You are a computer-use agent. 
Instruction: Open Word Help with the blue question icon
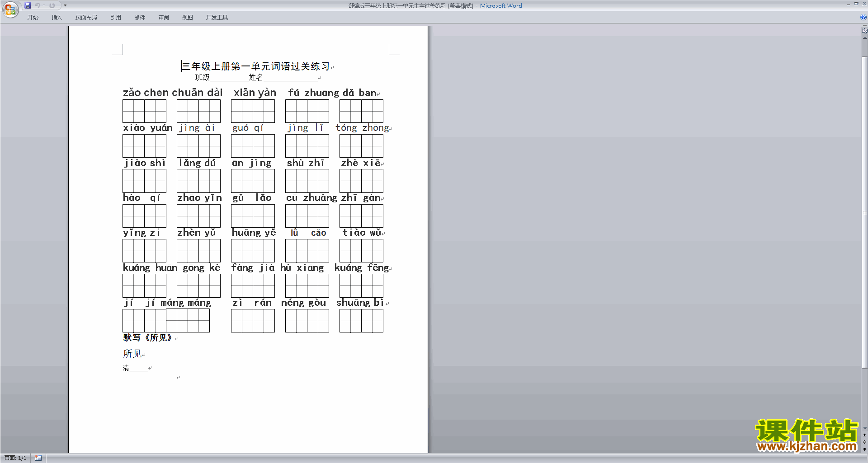(x=863, y=18)
